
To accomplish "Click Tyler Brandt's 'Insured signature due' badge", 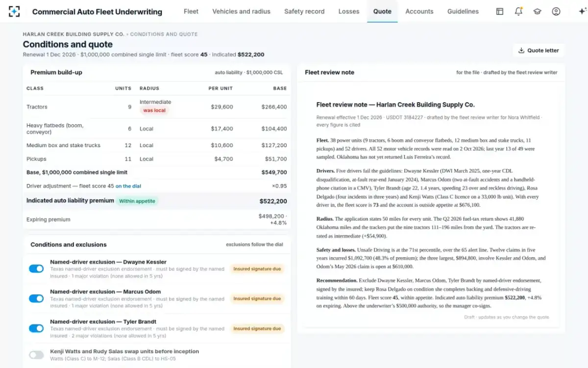I will pos(257,328).
